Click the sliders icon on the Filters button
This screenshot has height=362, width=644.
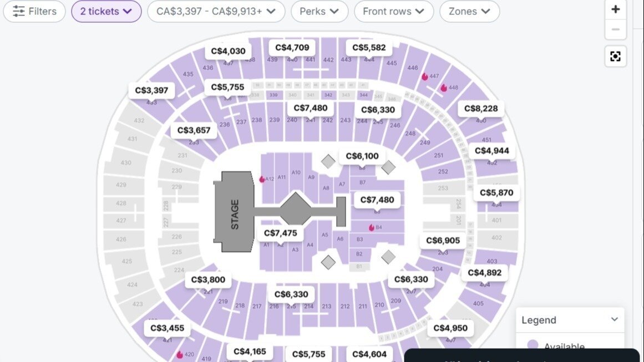pos(18,11)
